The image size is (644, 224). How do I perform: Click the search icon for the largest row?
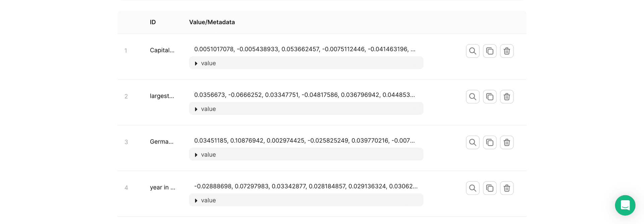pos(473,97)
